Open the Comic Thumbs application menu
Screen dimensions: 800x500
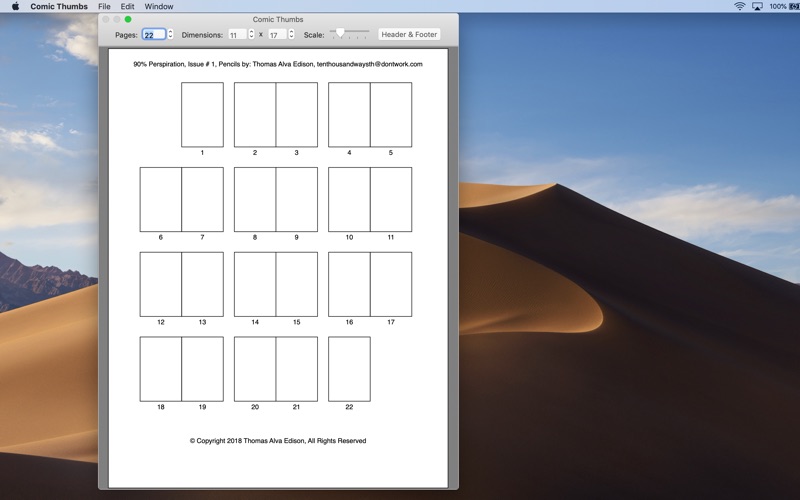59,6
